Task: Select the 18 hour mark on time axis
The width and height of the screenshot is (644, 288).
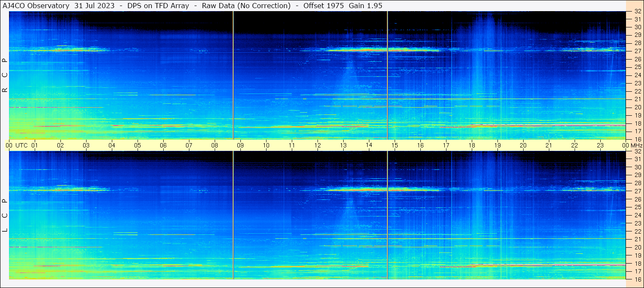Action: 472,145
